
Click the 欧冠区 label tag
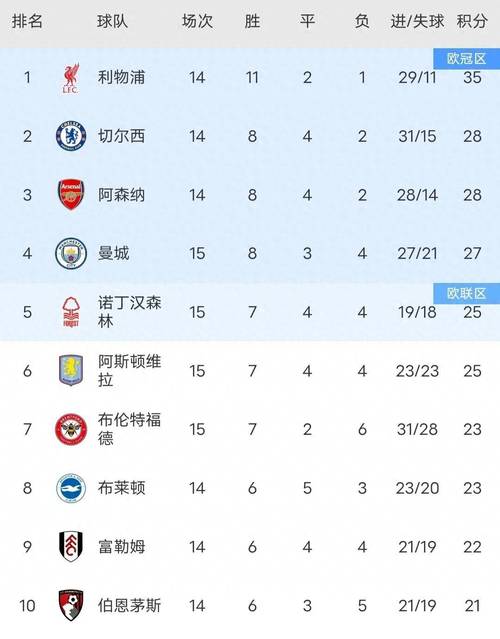point(466,59)
